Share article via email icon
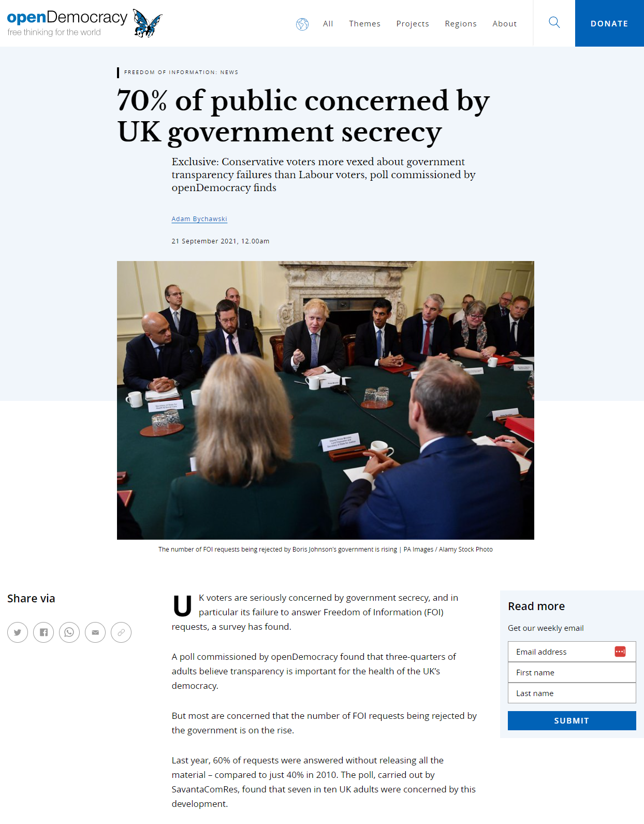Screen dimensions: 644x824 point(95,632)
